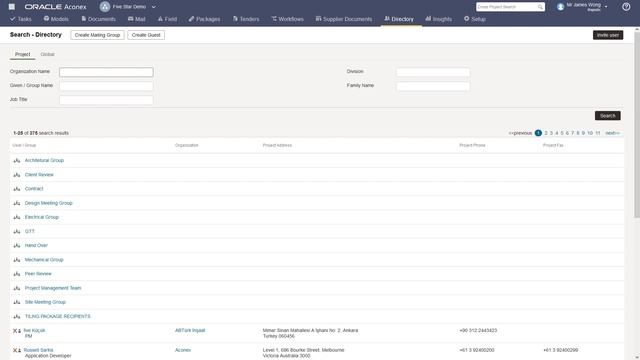Click the user avatar icon

[560, 7]
